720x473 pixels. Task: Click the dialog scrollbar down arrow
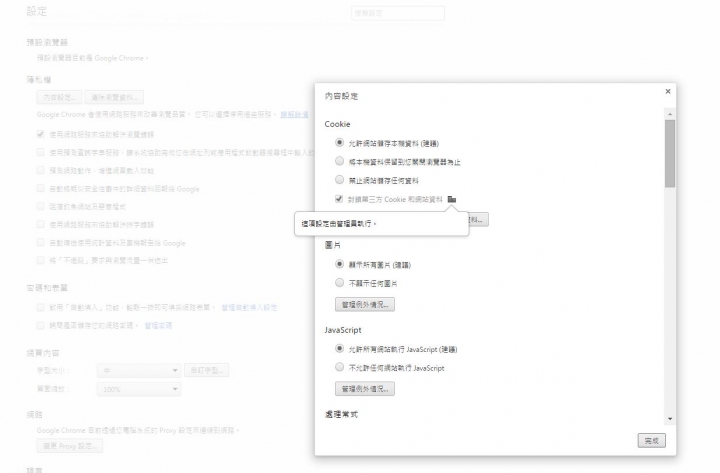coord(670,419)
